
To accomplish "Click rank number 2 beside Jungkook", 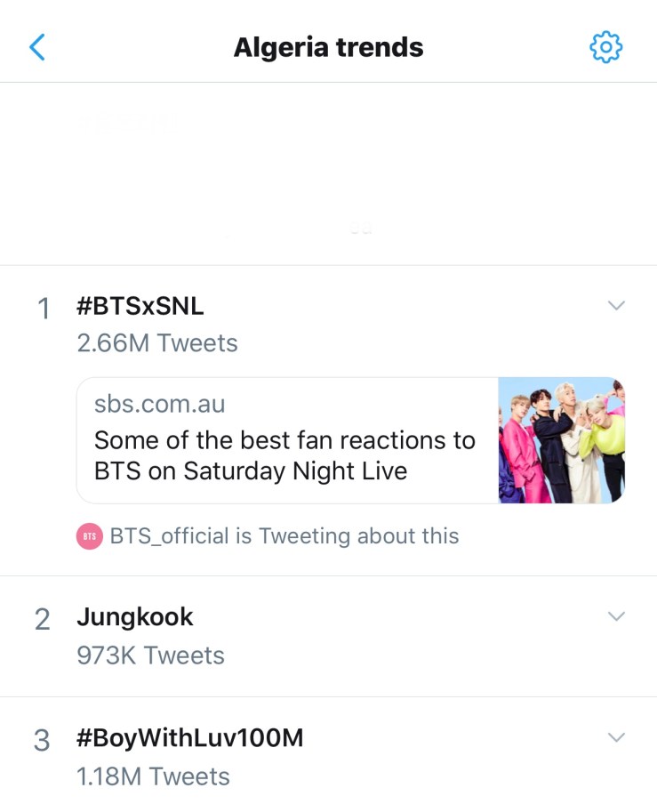I will click(43, 619).
